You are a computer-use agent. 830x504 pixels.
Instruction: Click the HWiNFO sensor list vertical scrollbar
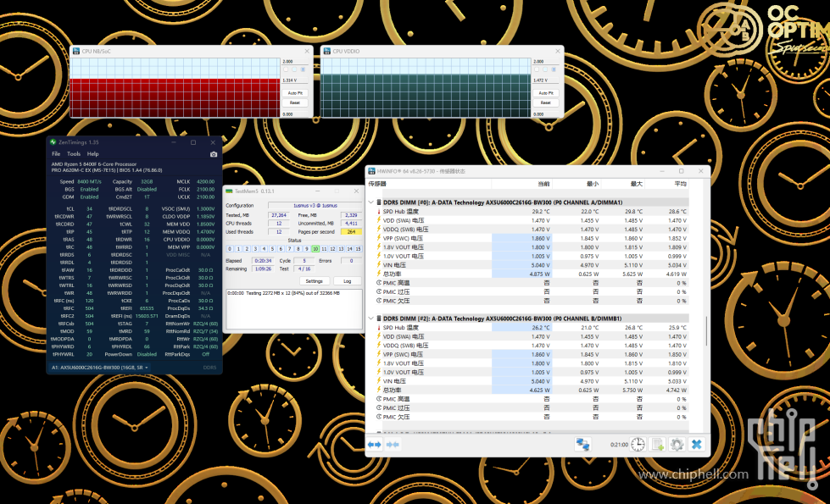coord(707,330)
